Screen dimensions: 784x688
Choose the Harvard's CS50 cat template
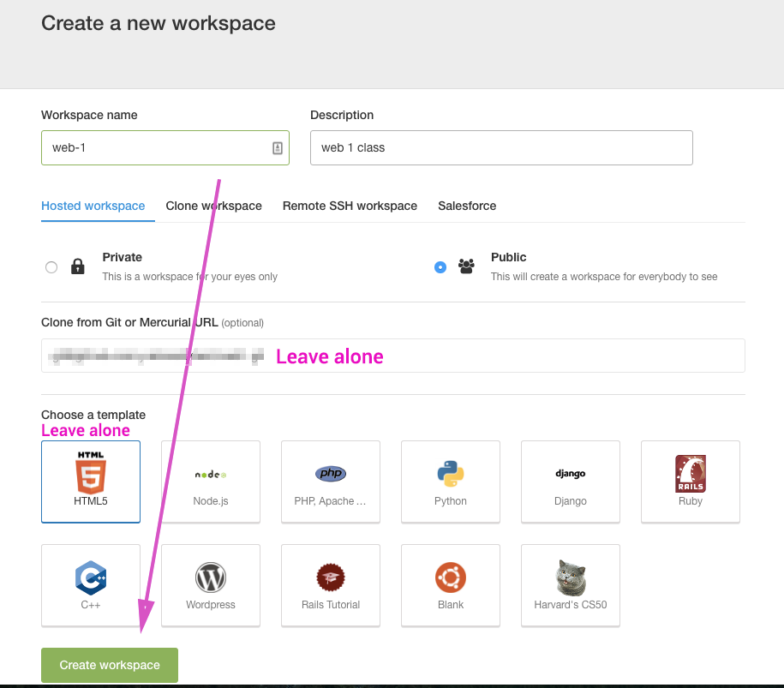[x=571, y=584]
